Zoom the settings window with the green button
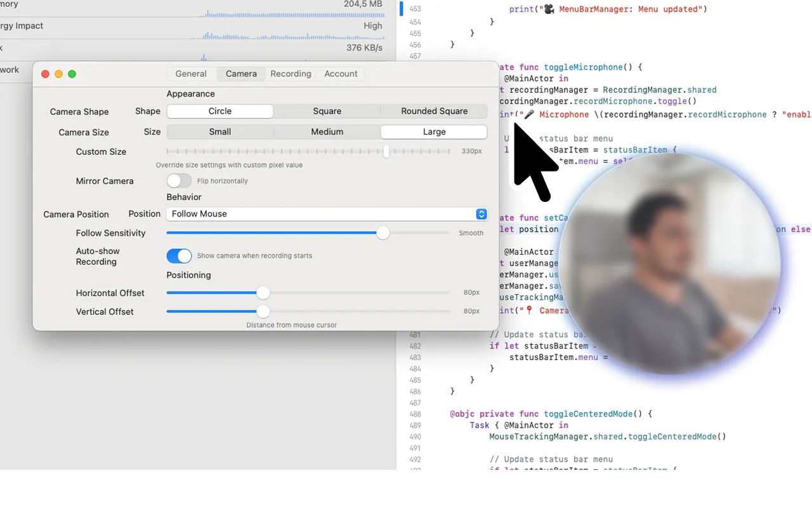 point(72,74)
